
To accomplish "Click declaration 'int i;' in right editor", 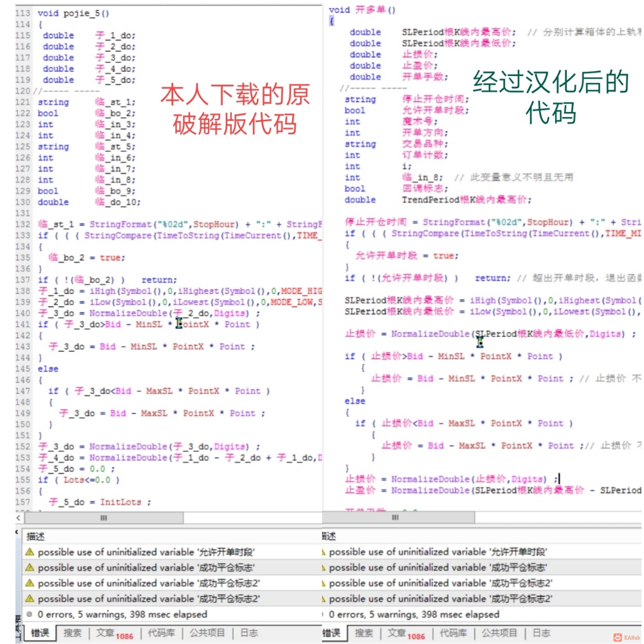I will click(378, 166).
